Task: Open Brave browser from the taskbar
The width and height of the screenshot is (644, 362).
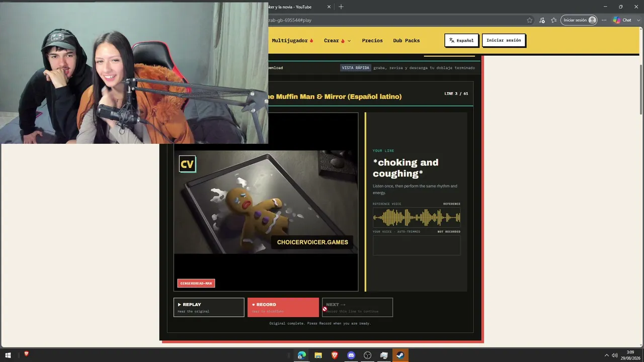Action: (x=335, y=355)
